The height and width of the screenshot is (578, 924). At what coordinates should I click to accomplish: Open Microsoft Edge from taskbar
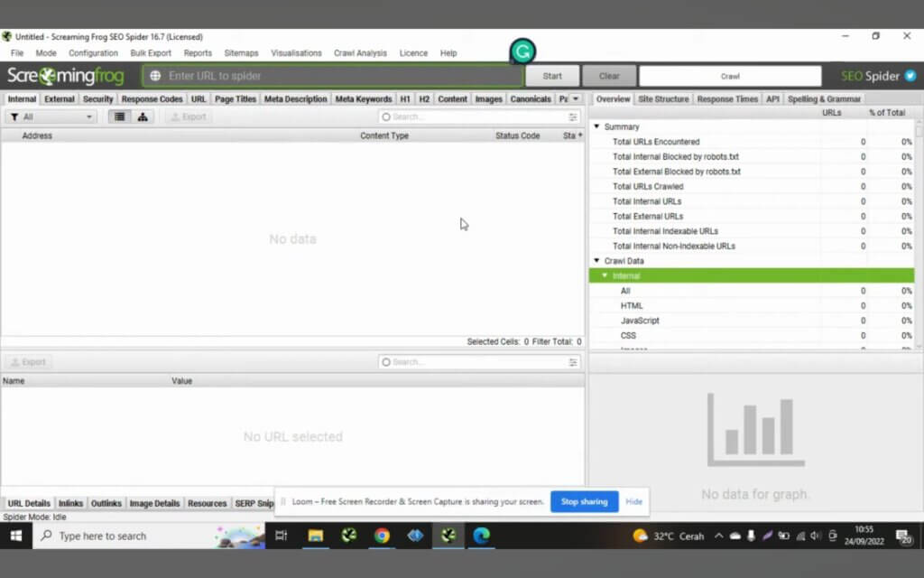tap(482, 536)
